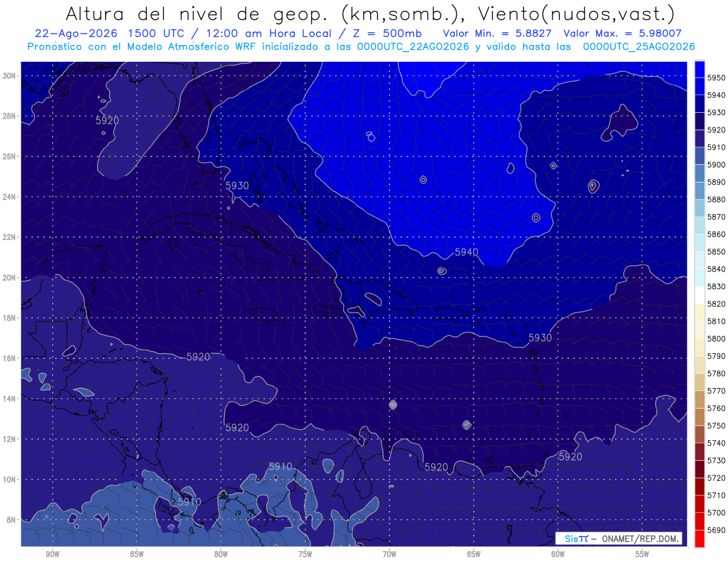
Task: Click the 5940 contour label on the map
Action: (x=467, y=252)
